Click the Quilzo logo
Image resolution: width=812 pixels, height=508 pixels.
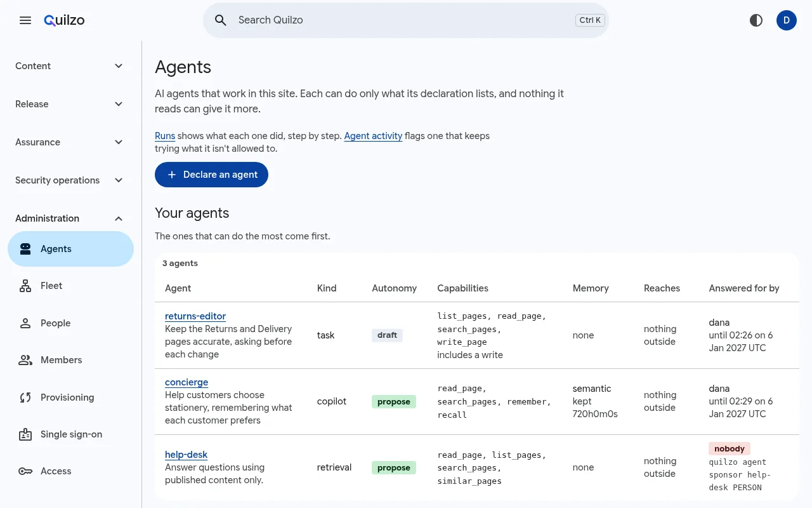coord(64,20)
